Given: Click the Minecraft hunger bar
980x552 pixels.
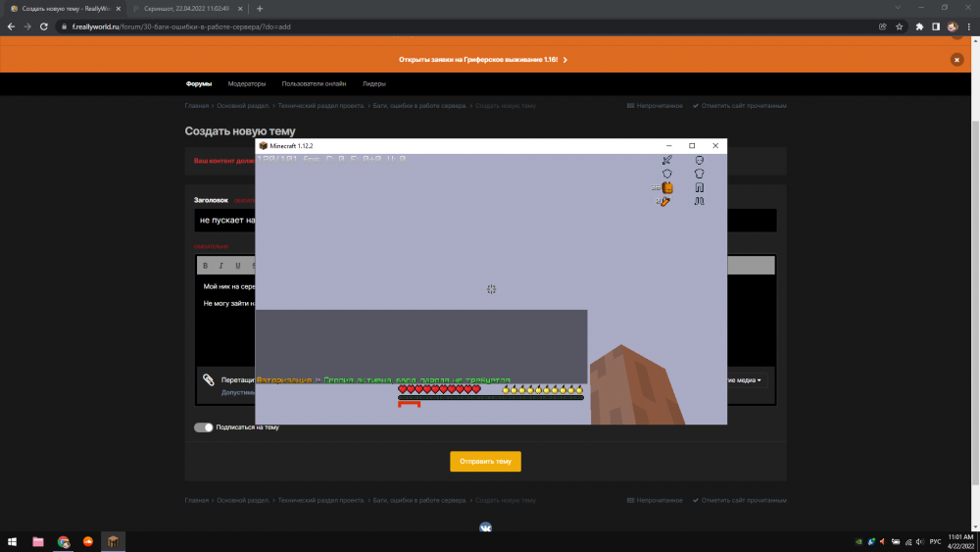Looking at the screenshot, I should pos(543,389).
